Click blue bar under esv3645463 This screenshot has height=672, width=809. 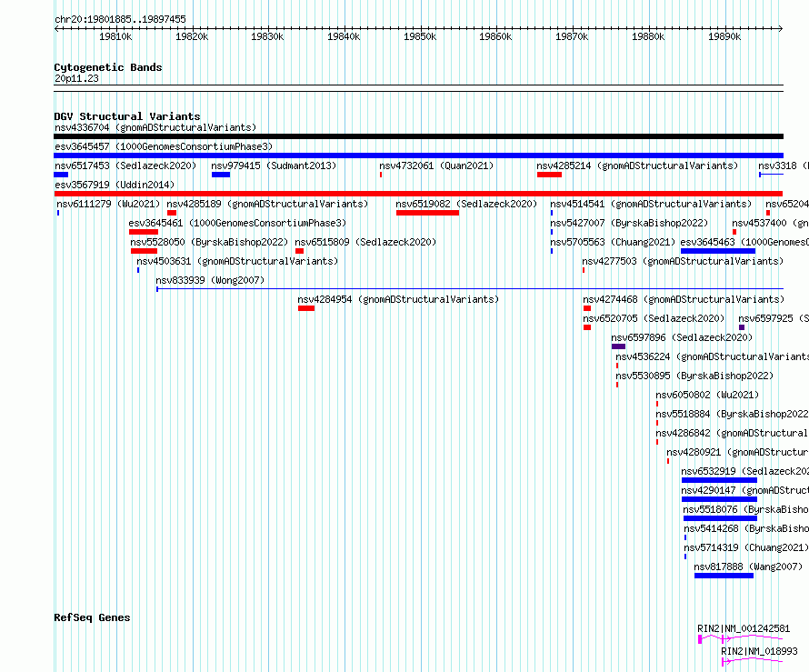click(x=718, y=251)
